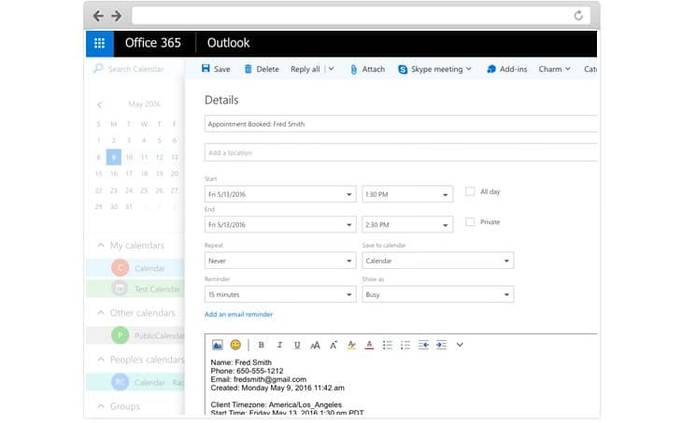Open the start date dropdown
The height and width of the screenshot is (423, 682).
(280, 194)
